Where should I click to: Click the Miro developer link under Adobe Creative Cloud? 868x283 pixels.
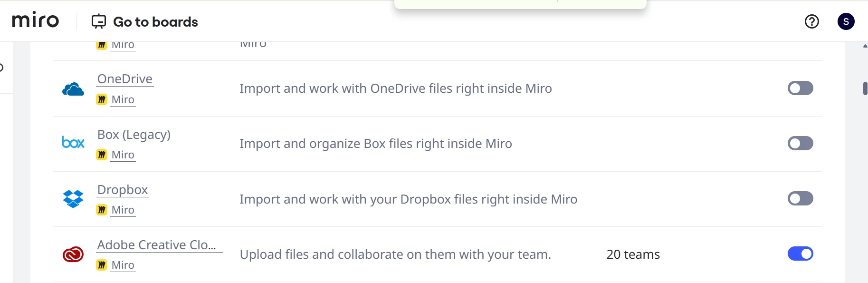(123, 265)
